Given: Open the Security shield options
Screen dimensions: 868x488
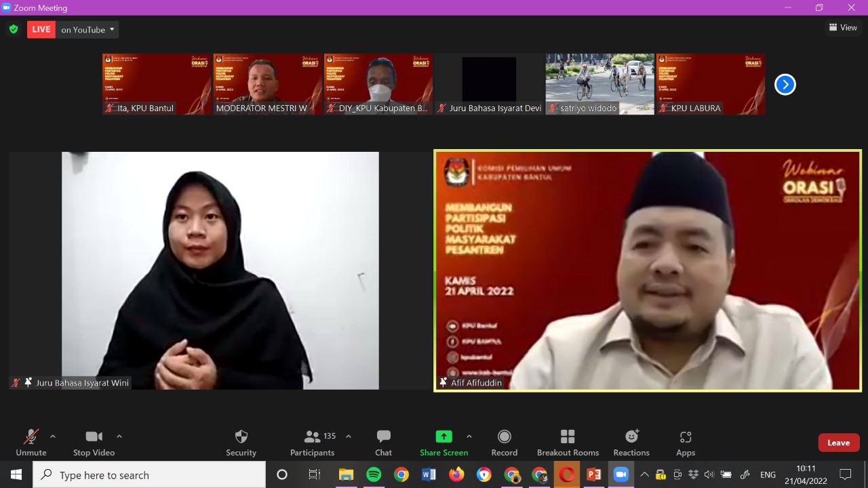Looking at the screenshot, I should (241, 443).
